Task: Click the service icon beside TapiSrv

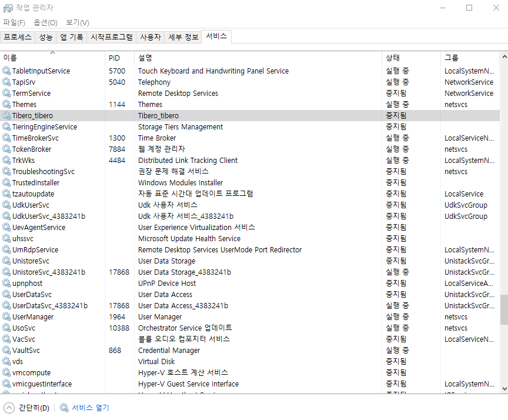Action: tap(6, 82)
